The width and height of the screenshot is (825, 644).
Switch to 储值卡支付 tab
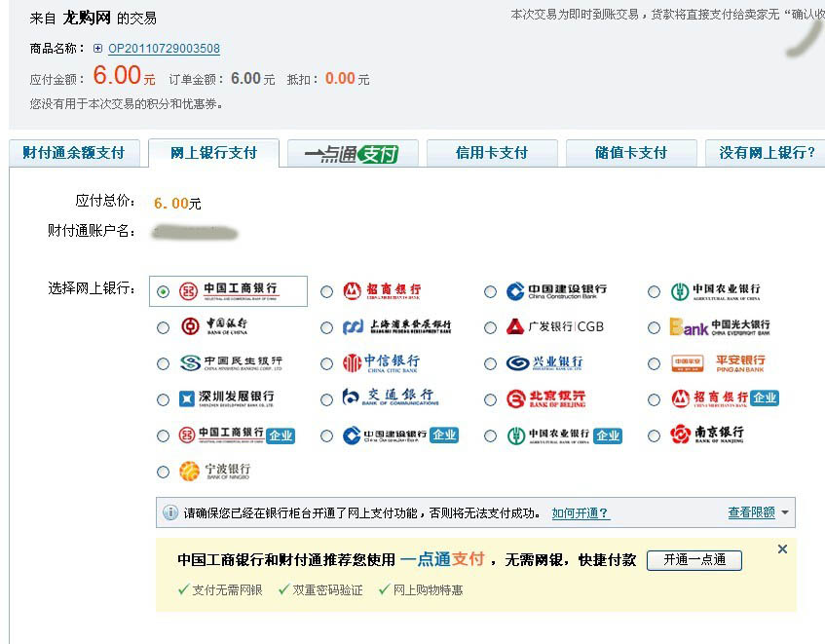[631, 153]
